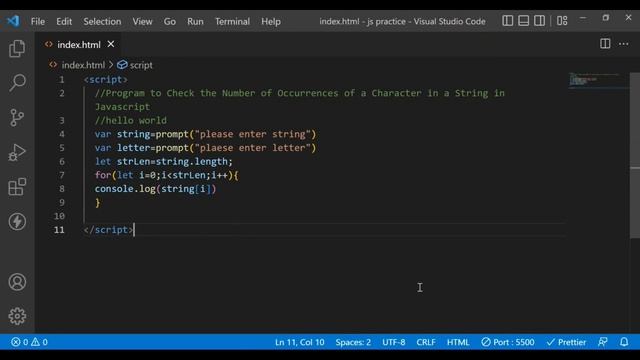Split the editor to the right

[605, 44]
